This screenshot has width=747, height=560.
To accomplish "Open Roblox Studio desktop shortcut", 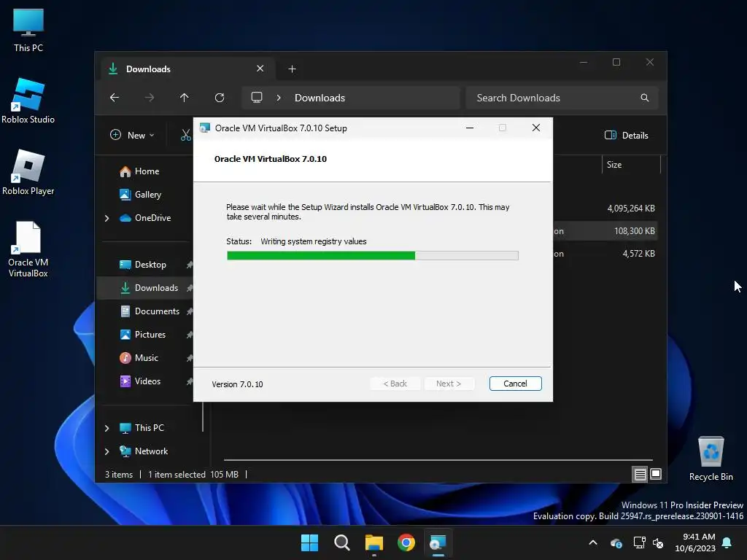I will (x=28, y=101).
